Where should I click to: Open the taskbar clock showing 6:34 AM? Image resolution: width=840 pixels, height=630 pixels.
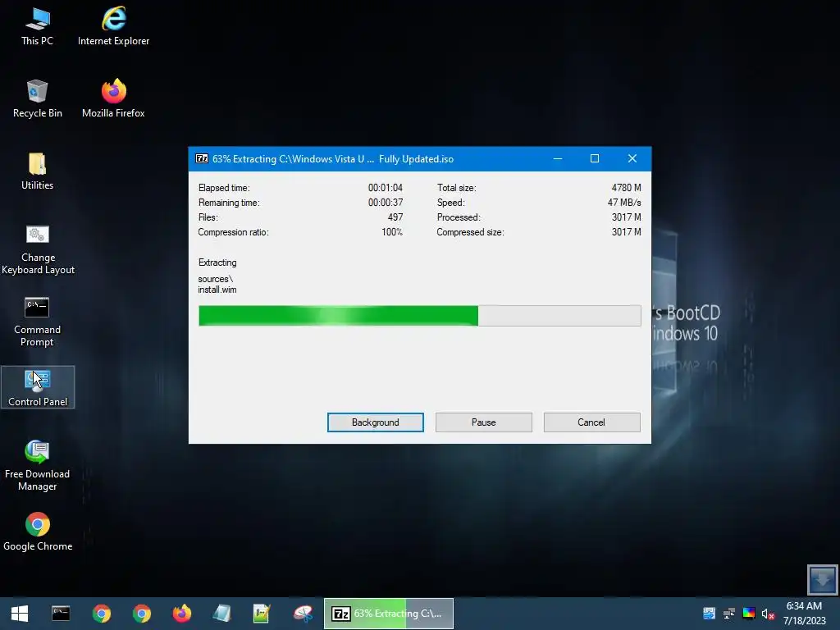point(804,614)
